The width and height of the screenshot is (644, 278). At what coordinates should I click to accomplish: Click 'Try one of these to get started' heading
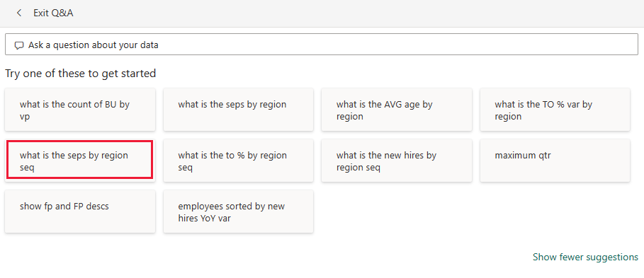click(x=81, y=74)
